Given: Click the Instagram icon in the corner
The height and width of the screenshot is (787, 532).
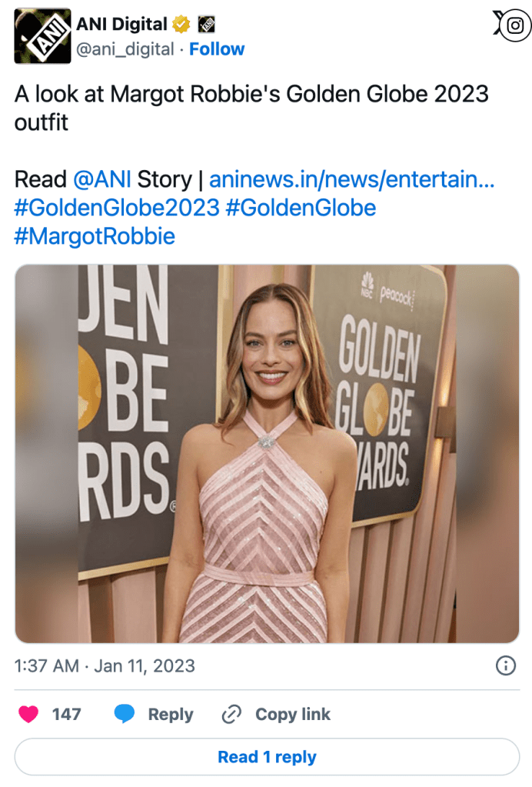Looking at the screenshot, I should [512, 25].
